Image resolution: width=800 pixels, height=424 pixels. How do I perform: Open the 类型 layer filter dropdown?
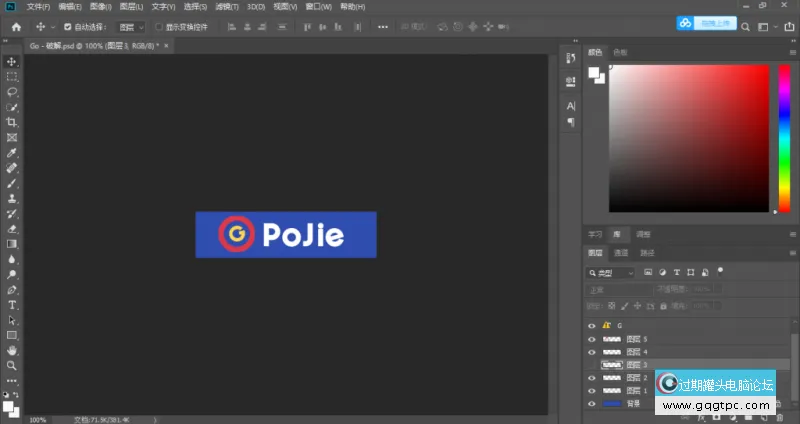coord(611,273)
